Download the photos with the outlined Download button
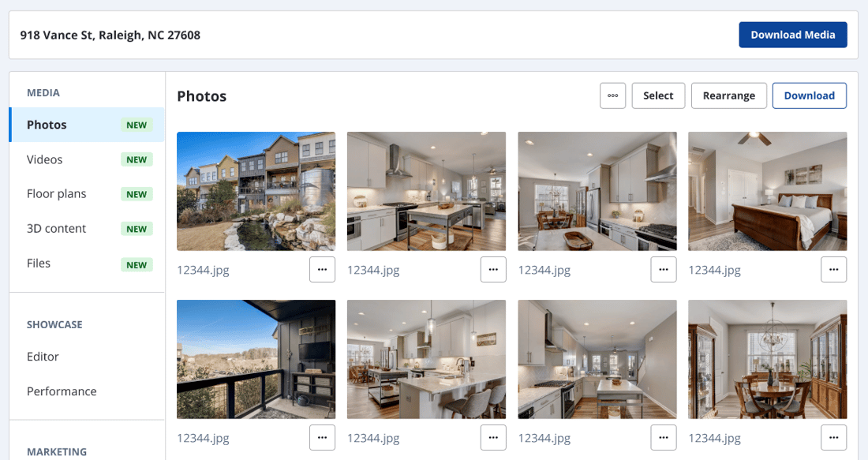 click(x=810, y=95)
